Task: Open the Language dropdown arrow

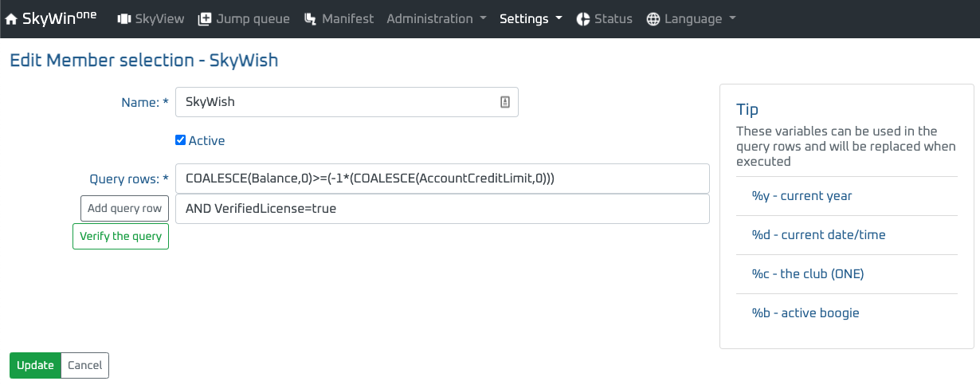Action: pos(732,19)
